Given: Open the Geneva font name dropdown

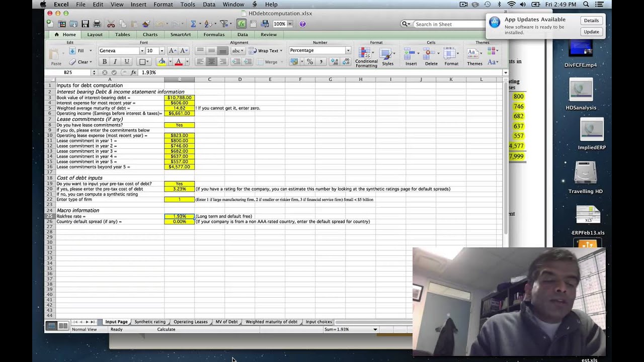Looking at the screenshot, I should point(142,51).
